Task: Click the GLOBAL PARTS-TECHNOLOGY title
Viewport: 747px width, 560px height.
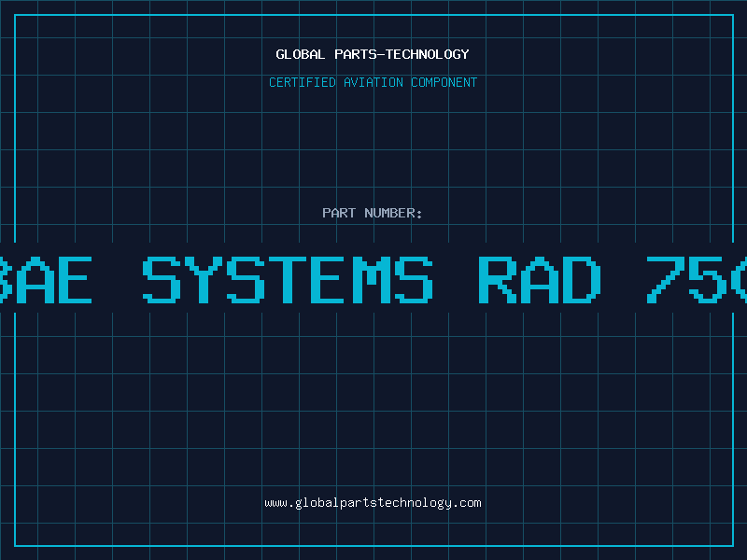Action: click(373, 54)
